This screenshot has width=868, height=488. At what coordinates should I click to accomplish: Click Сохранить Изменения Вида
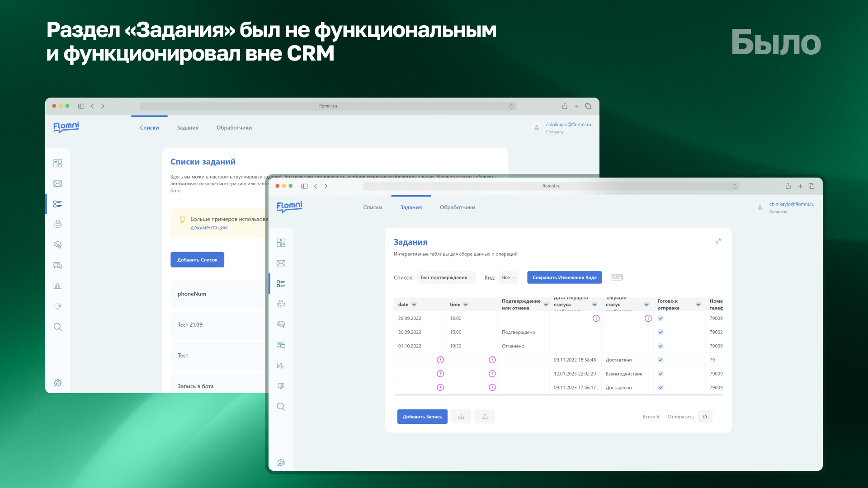click(x=564, y=277)
